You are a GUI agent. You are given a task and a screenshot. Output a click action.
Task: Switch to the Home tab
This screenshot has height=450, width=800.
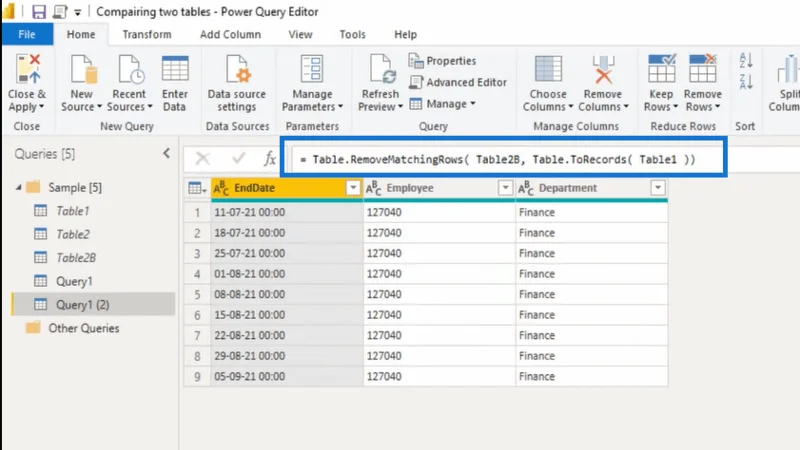(x=81, y=34)
